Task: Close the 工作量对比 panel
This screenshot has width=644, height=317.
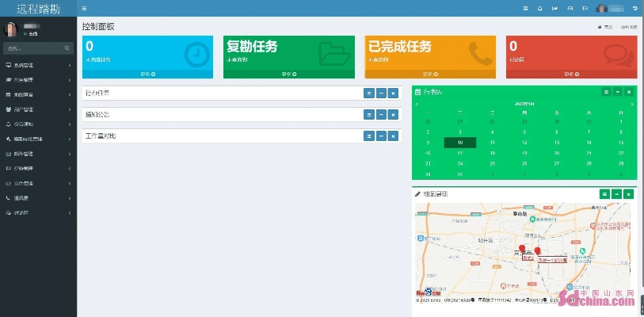Action: 393,136
